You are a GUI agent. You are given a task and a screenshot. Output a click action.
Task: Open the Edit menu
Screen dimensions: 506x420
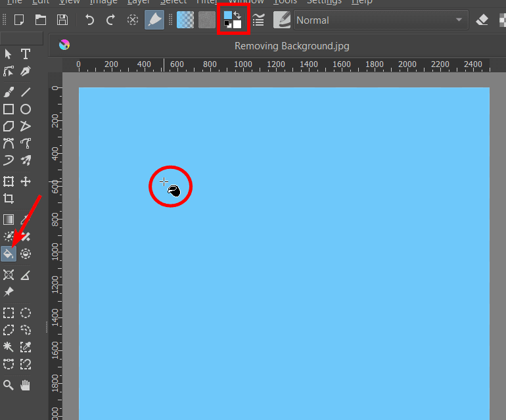click(x=41, y=2)
